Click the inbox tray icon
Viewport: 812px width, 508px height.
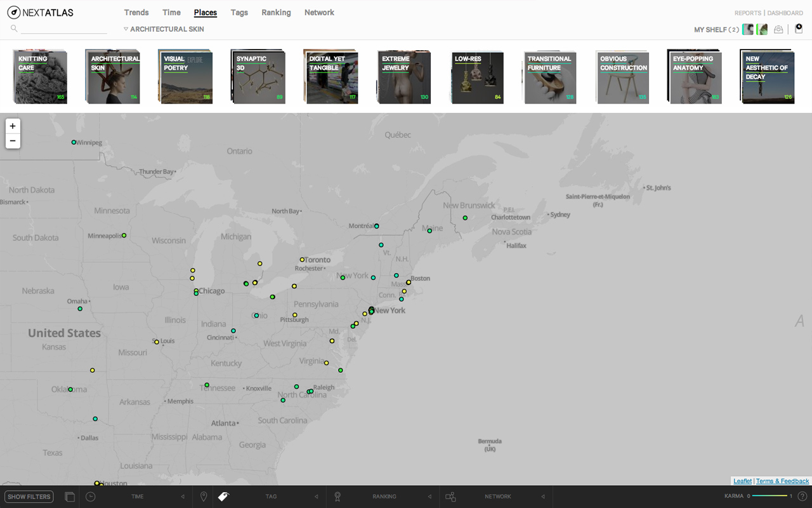point(778,29)
